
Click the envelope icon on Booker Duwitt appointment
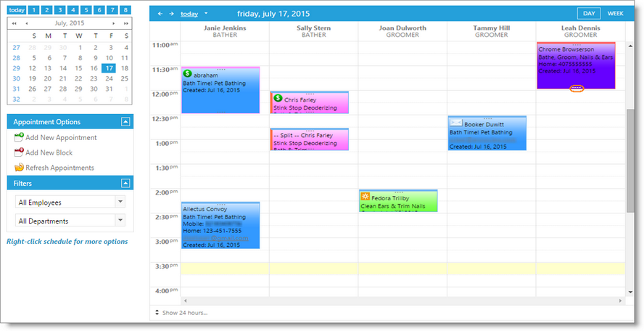pyautogui.click(x=456, y=123)
